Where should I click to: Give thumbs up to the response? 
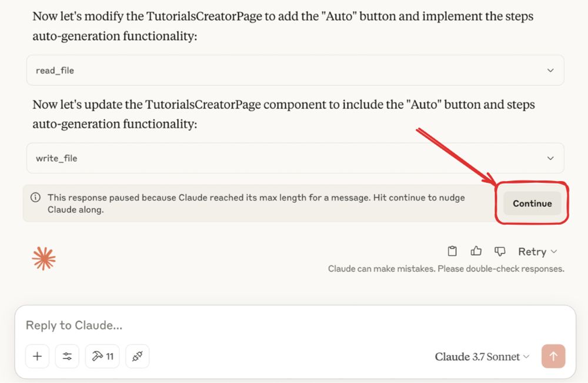tap(476, 251)
